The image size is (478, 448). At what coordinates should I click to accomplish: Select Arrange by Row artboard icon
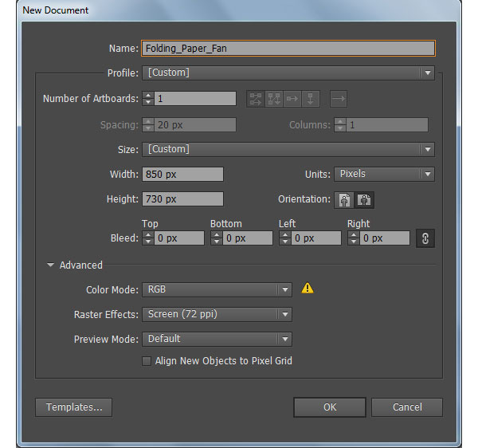292,99
